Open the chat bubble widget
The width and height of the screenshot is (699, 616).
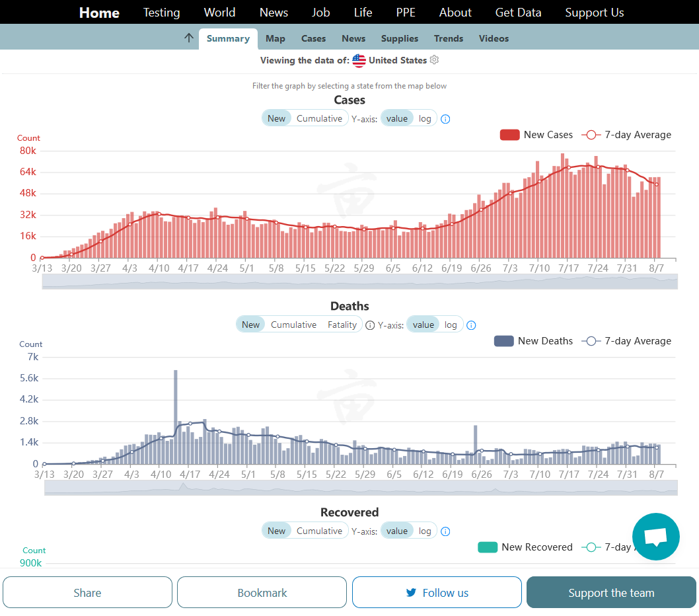click(x=655, y=536)
